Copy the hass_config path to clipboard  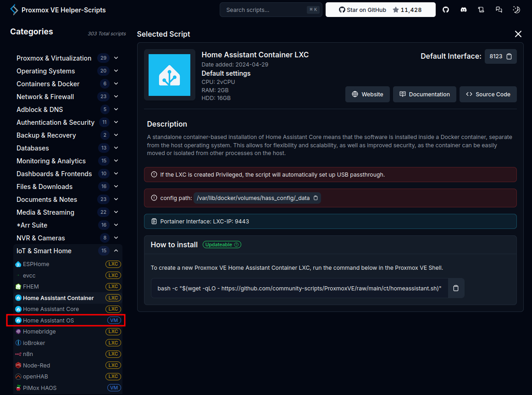click(315, 198)
